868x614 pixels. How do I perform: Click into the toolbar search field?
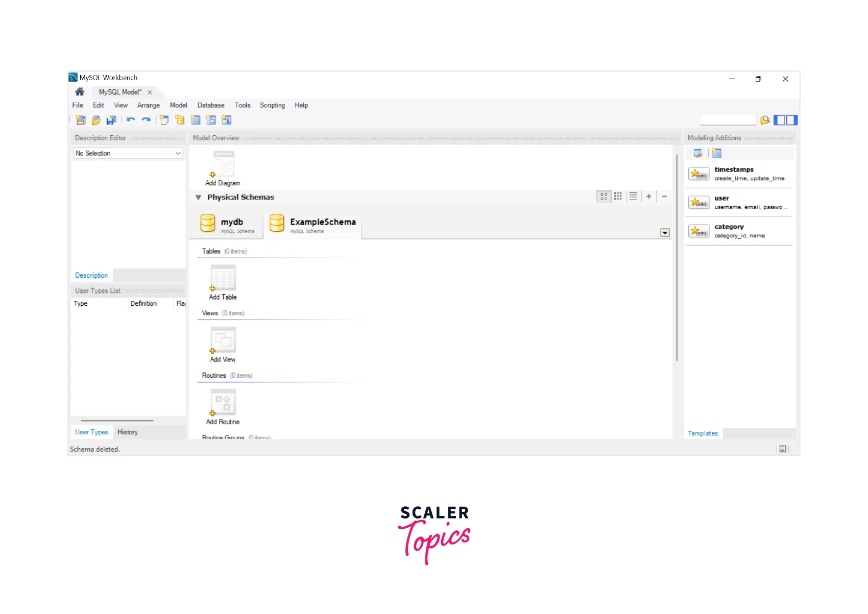pos(728,120)
